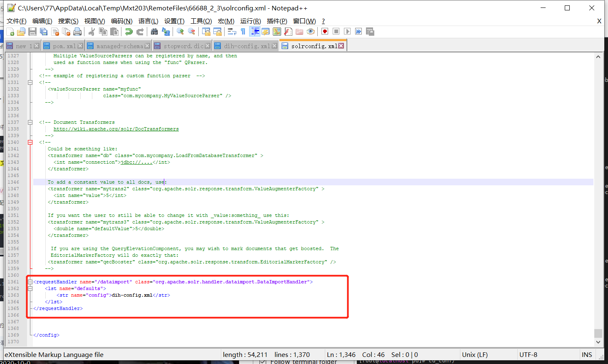Open the 文件(F) menu

click(x=17, y=21)
